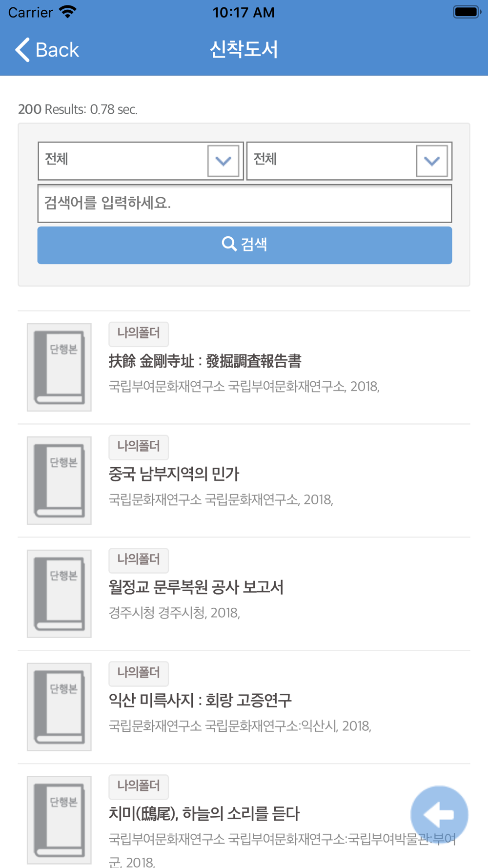Tap book icon for 익산 미륵사지 entry
The width and height of the screenshot is (488, 868).
[59, 707]
